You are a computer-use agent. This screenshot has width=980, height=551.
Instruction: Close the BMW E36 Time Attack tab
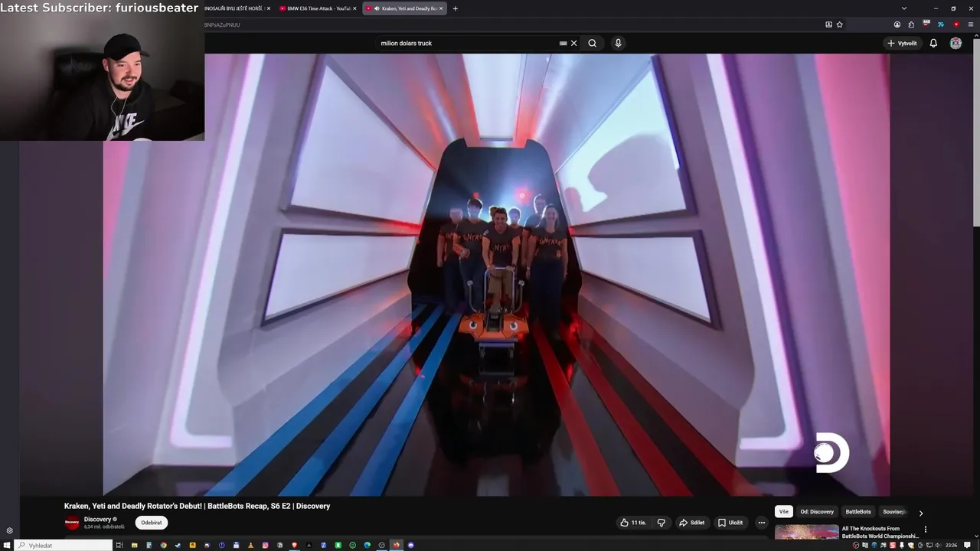[354, 8]
